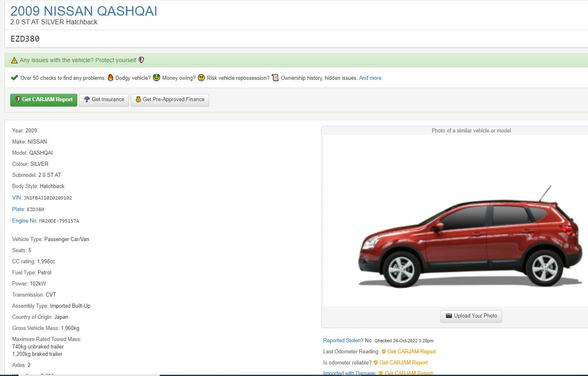This screenshot has height=376, width=588.
Task: Get CARJAM Report for Last Odometer Reading
Action: (411, 351)
